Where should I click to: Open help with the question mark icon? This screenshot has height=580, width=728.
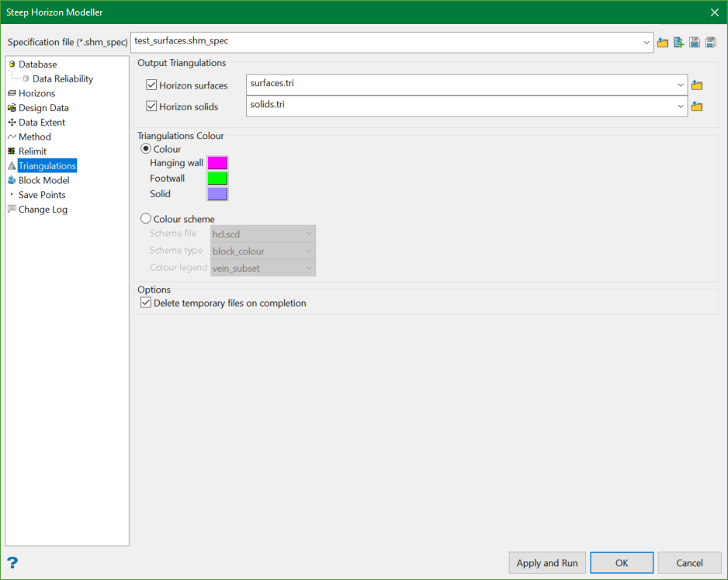tap(12, 563)
